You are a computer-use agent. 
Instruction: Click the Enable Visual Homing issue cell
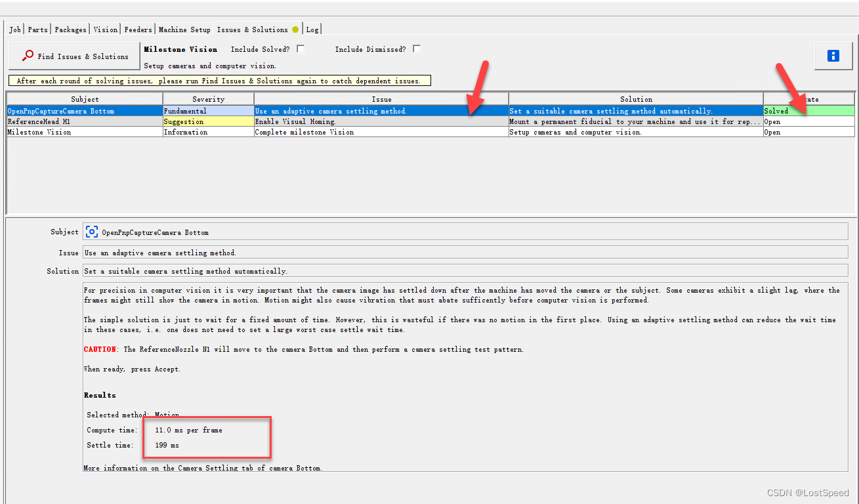coord(381,121)
